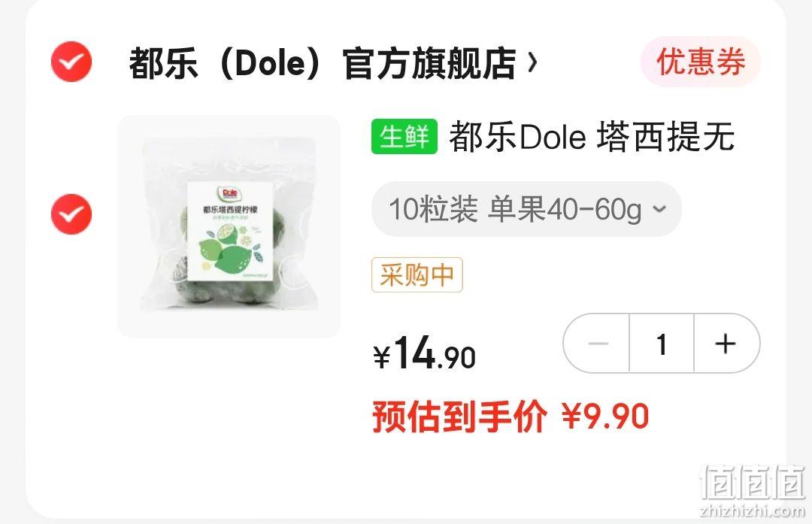Viewport: 812px width, 524px height.
Task: View 预估到手价 ¥9.90 estimate details
Action: point(511,416)
